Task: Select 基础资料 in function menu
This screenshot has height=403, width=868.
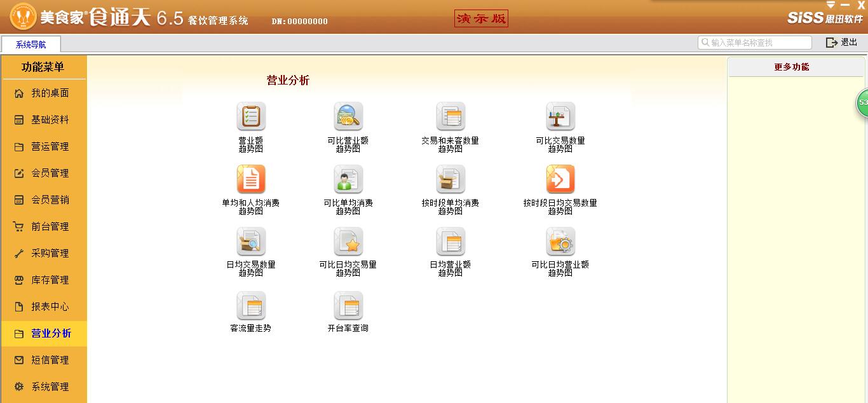Action: coord(43,120)
